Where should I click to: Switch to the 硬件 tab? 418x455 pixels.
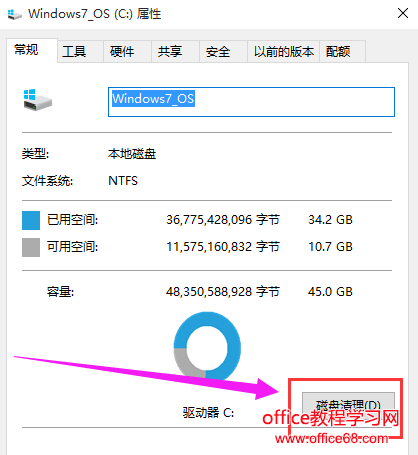(x=128, y=51)
